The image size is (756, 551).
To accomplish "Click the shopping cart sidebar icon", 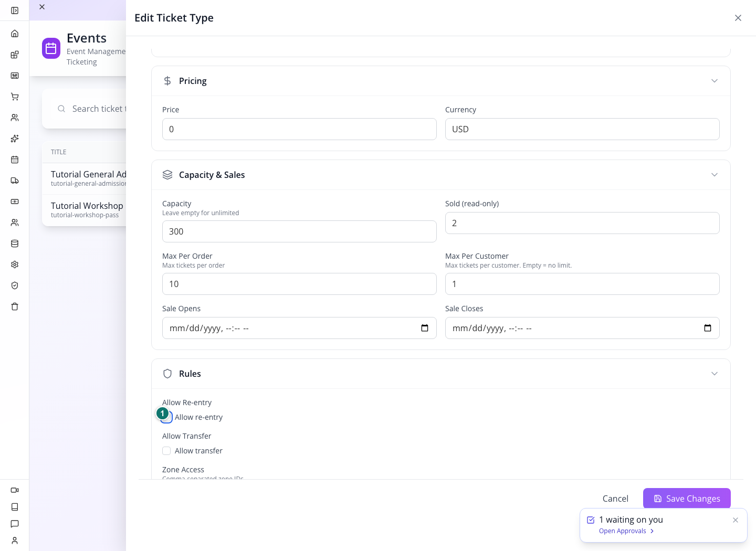I will [15, 97].
